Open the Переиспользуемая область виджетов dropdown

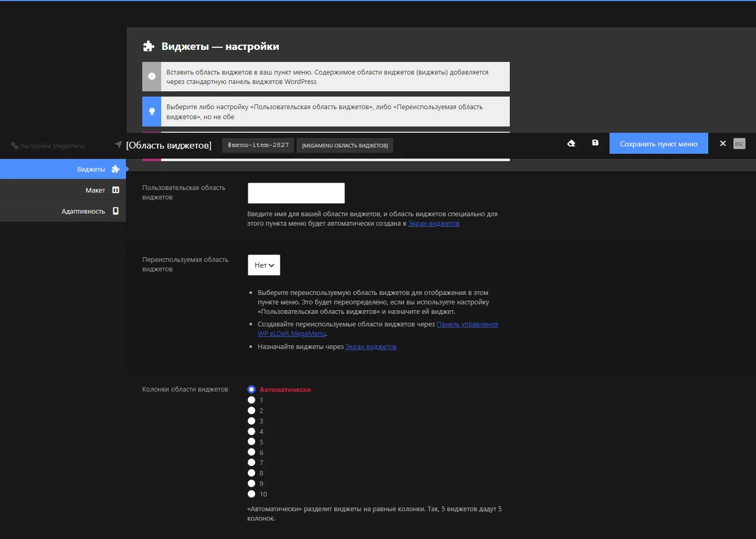(264, 265)
